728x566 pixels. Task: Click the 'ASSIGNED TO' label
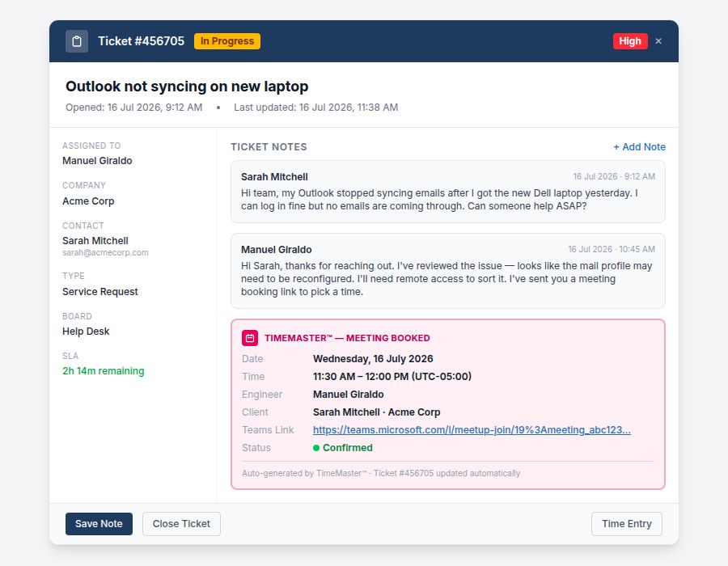pyautogui.click(x=91, y=146)
